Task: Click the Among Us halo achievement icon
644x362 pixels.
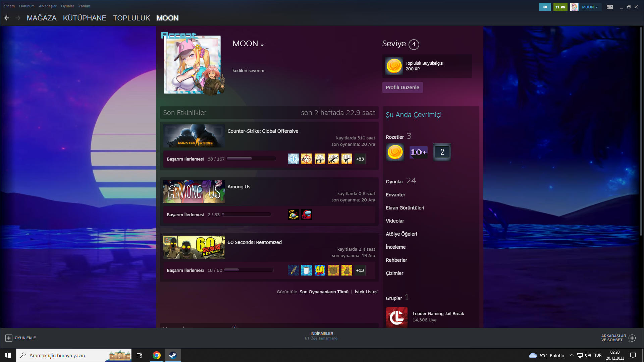Action: click(x=293, y=215)
